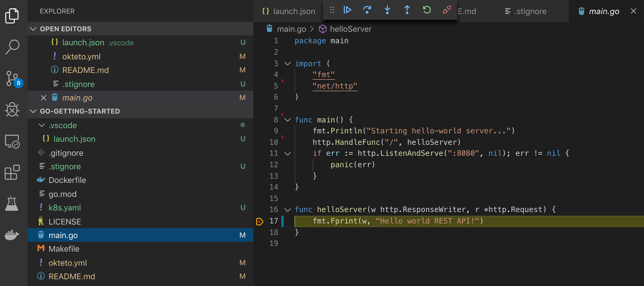Open the Source Control view
644x286 pixels.
tap(12, 78)
